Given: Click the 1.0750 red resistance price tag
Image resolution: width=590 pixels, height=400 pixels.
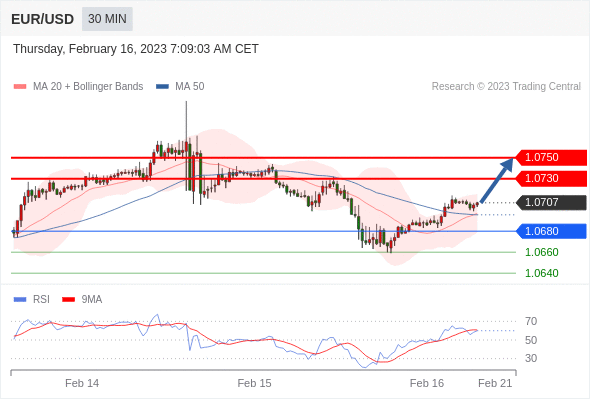Looking at the screenshot, I should [551, 157].
